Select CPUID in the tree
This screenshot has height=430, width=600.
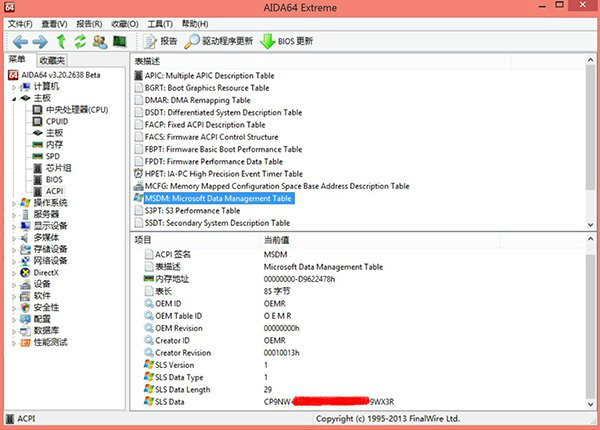[57, 121]
